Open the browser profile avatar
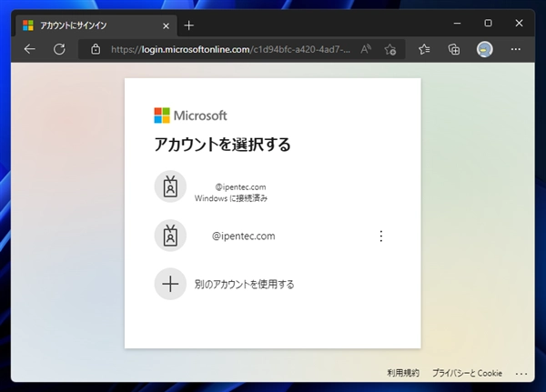 coord(484,49)
